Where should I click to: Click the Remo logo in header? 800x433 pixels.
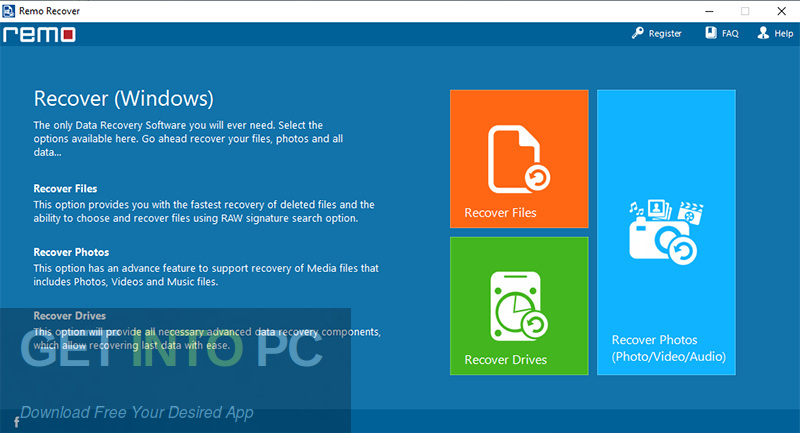[39, 35]
